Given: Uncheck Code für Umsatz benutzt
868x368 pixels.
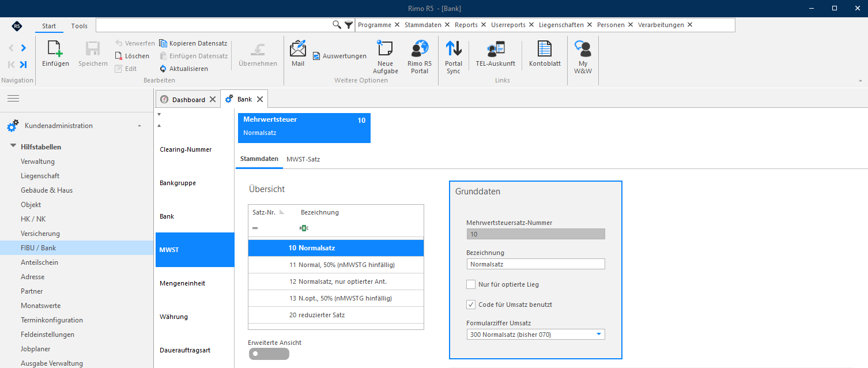Looking at the screenshot, I should point(471,305).
